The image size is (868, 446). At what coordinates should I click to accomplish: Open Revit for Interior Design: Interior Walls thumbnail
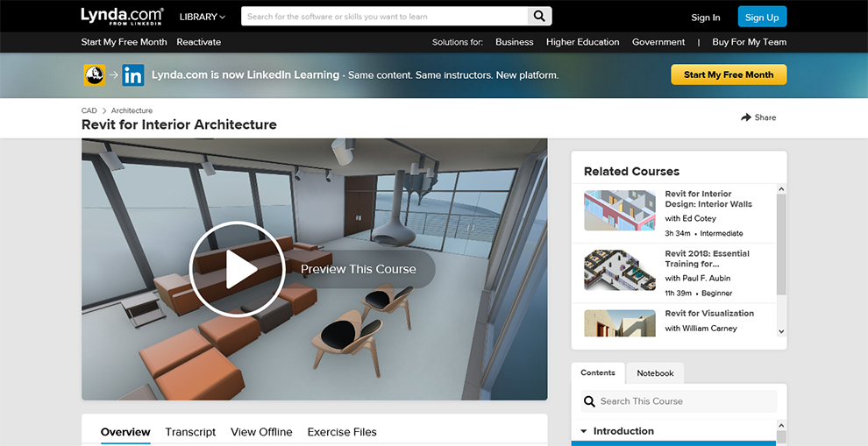click(620, 210)
